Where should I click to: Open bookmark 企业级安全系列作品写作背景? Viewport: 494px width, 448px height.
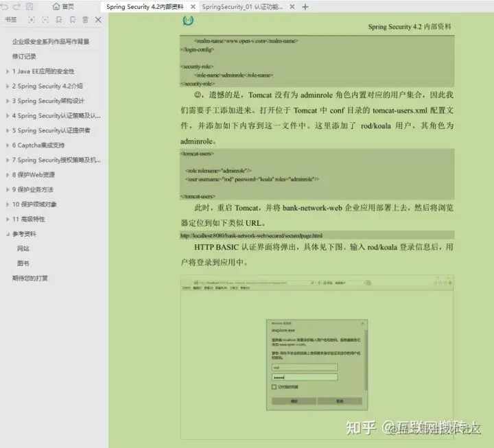[x=51, y=42]
